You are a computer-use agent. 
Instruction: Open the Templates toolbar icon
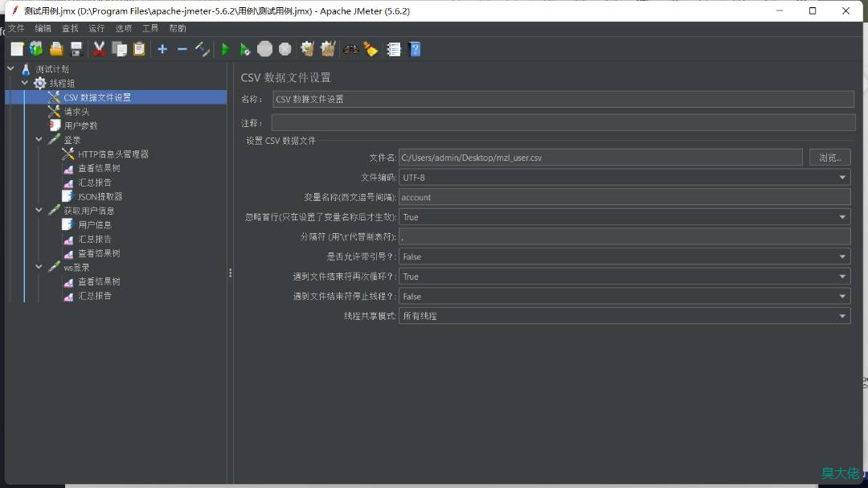coord(36,49)
